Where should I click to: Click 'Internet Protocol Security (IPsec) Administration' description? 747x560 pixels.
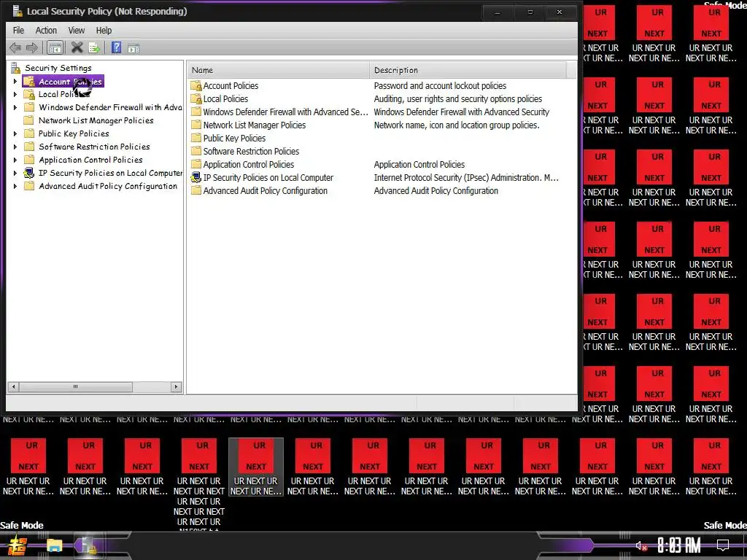[466, 178]
